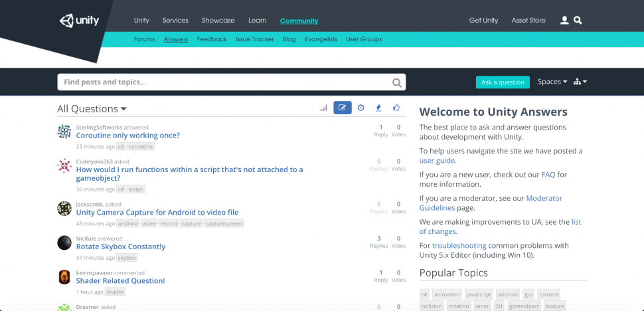Select camera popular topic tag

pyautogui.click(x=548, y=294)
